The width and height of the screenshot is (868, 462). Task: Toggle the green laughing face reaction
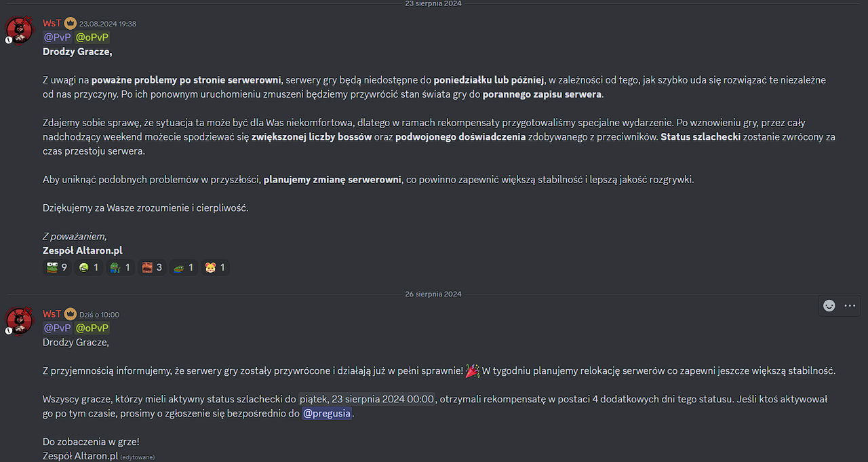point(89,267)
